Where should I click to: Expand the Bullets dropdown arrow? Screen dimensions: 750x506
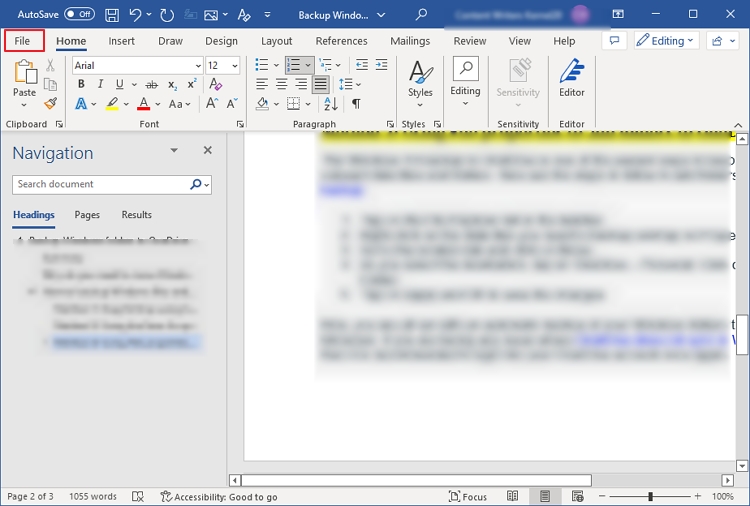tap(276, 65)
